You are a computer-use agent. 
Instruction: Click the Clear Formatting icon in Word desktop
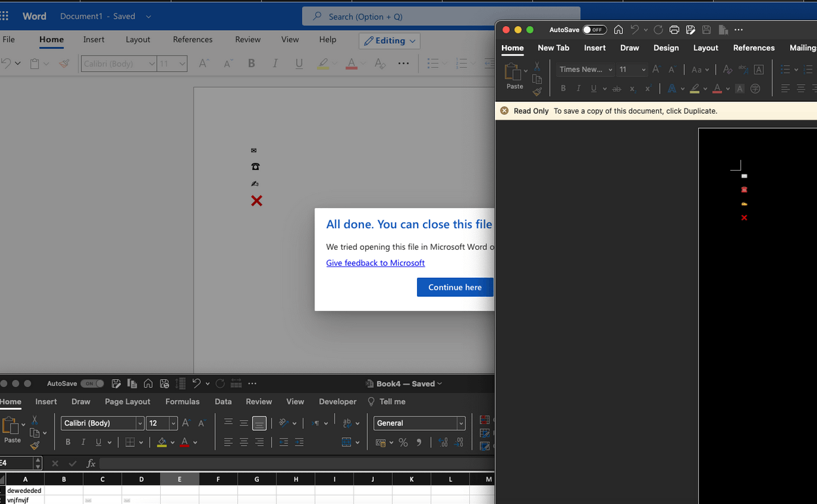point(727,69)
